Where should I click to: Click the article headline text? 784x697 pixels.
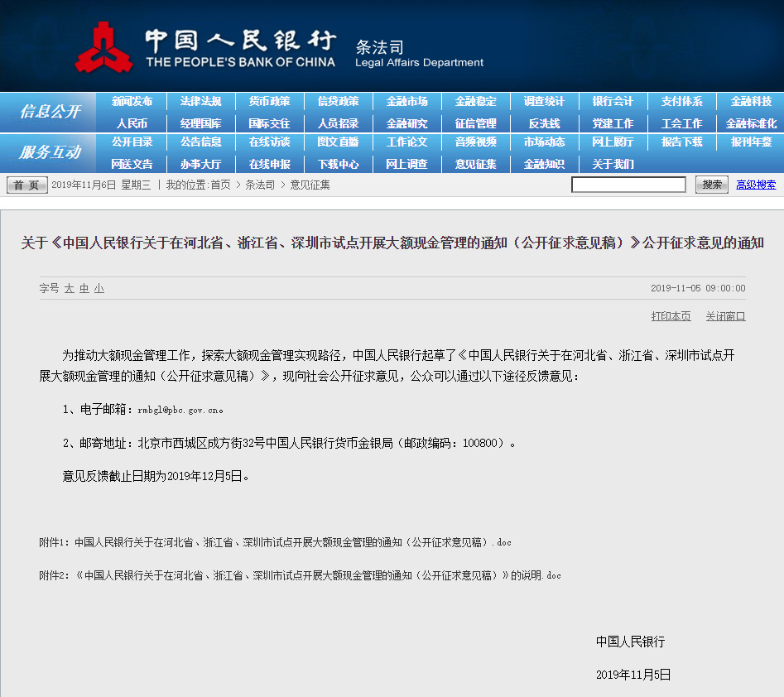click(392, 243)
